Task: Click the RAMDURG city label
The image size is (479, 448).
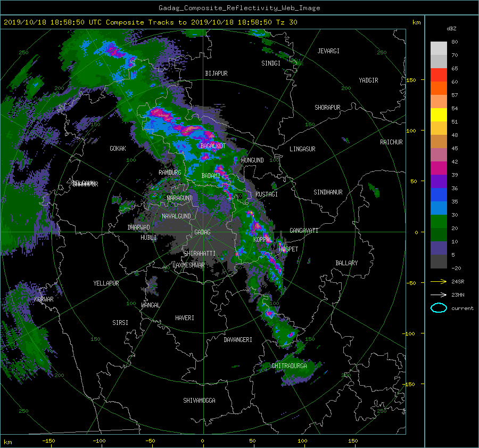Action: (x=170, y=173)
